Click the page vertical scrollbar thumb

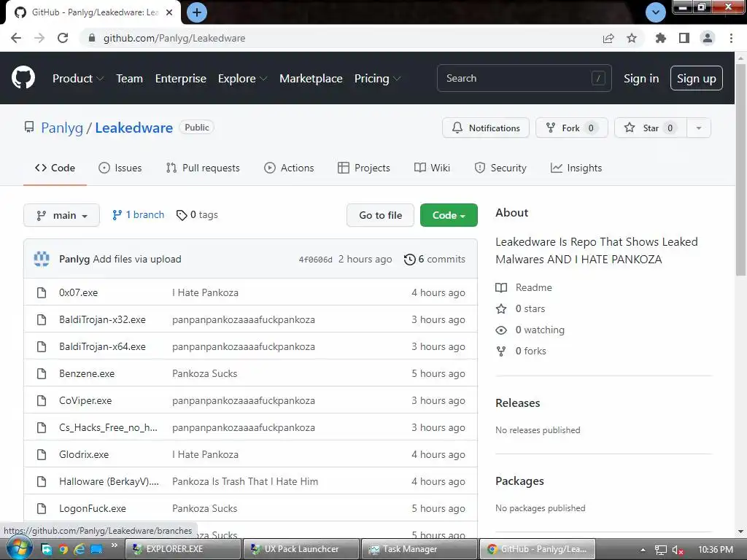740,169
